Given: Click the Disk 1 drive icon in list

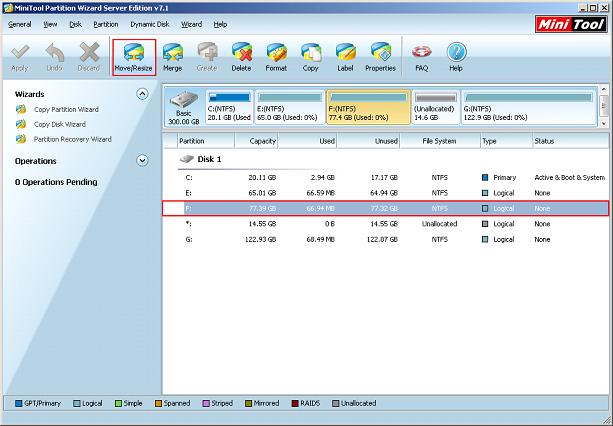Looking at the screenshot, I should pos(187,159).
